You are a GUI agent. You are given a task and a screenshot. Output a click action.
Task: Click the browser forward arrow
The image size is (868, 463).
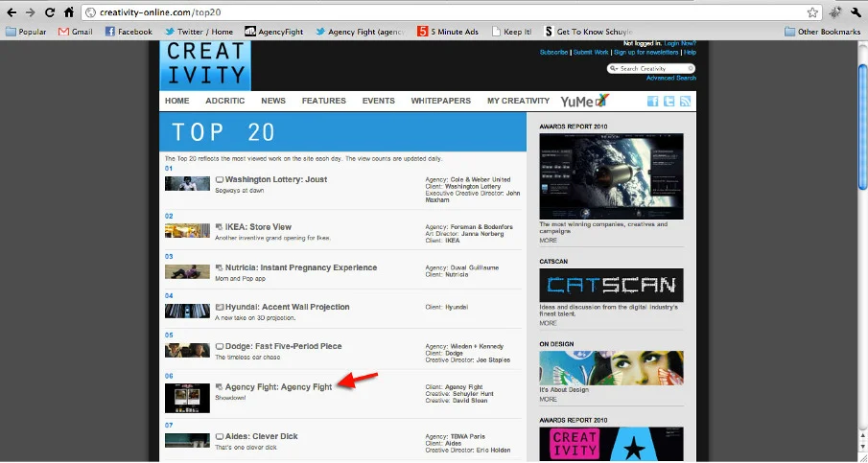31,12
